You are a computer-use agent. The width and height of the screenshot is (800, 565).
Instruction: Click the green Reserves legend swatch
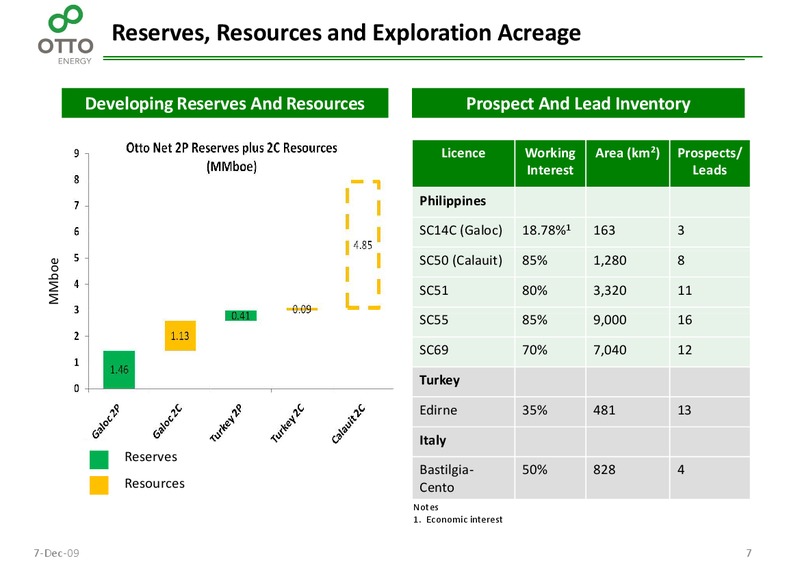coord(99,459)
